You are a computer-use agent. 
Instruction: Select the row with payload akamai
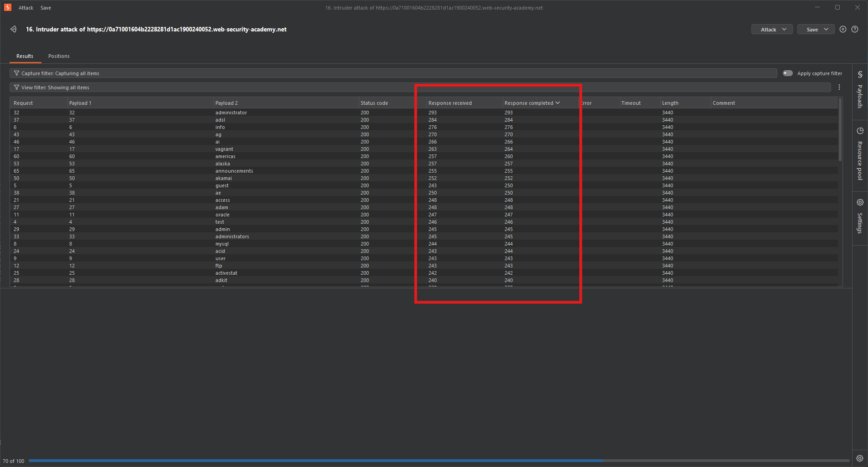click(424, 178)
